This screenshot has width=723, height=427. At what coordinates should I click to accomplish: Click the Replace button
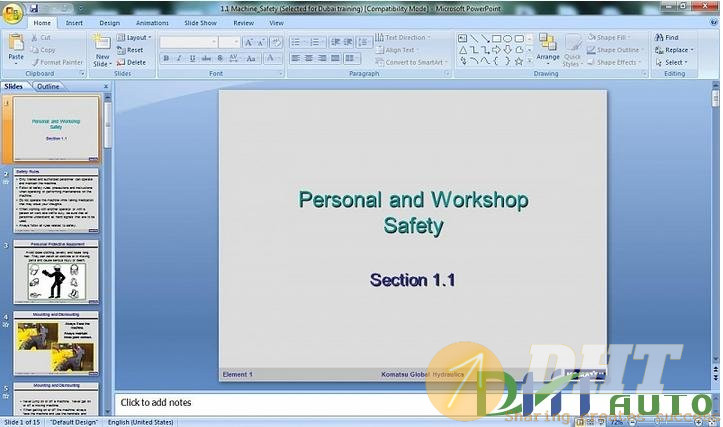click(x=674, y=50)
